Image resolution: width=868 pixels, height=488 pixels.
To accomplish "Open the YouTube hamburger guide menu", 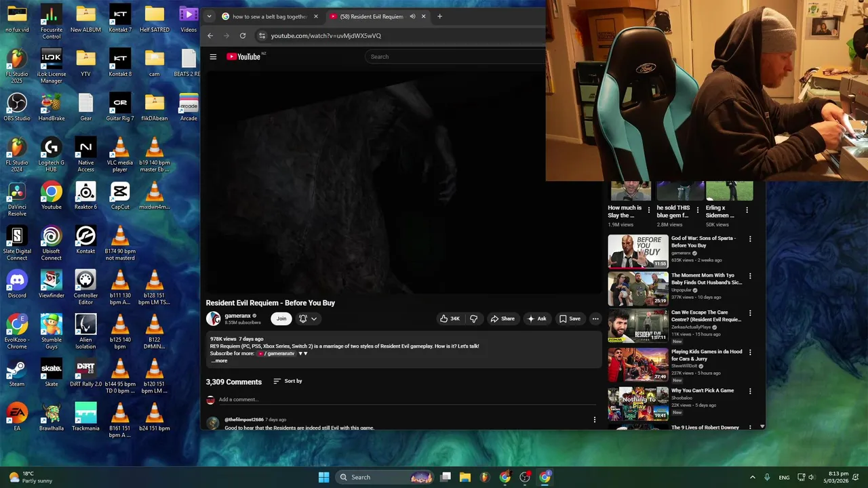I will [213, 57].
